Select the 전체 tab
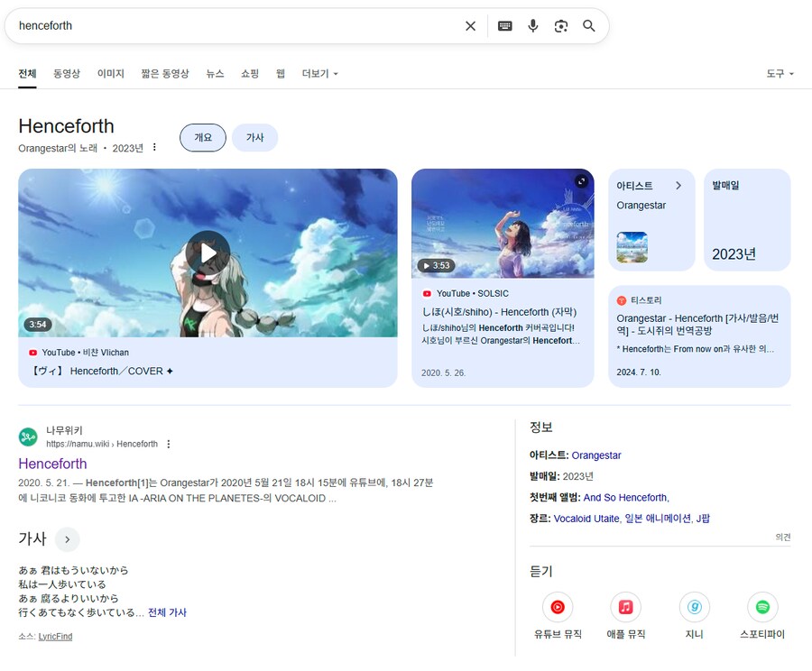Screen dimensions: 812x671 [x=27, y=74]
